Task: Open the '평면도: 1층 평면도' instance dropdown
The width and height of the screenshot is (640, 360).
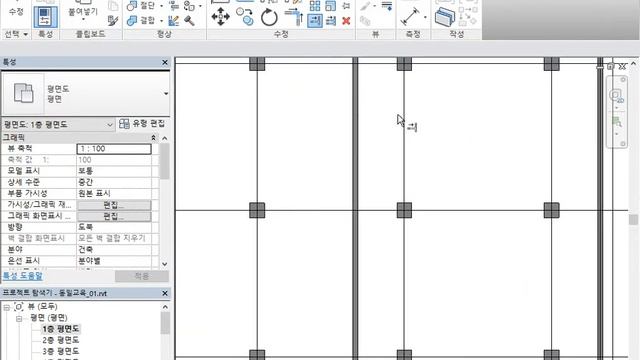Action: click(x=58, y=124)
